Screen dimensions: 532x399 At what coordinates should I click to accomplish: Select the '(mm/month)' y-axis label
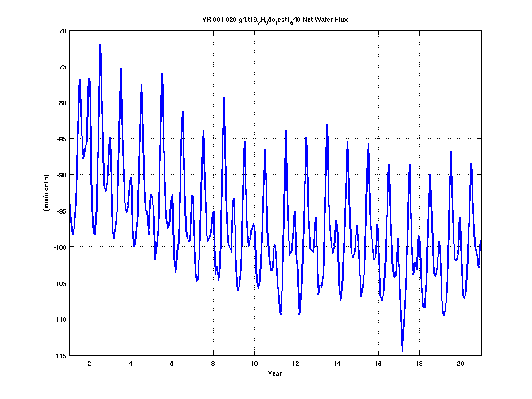47,193
